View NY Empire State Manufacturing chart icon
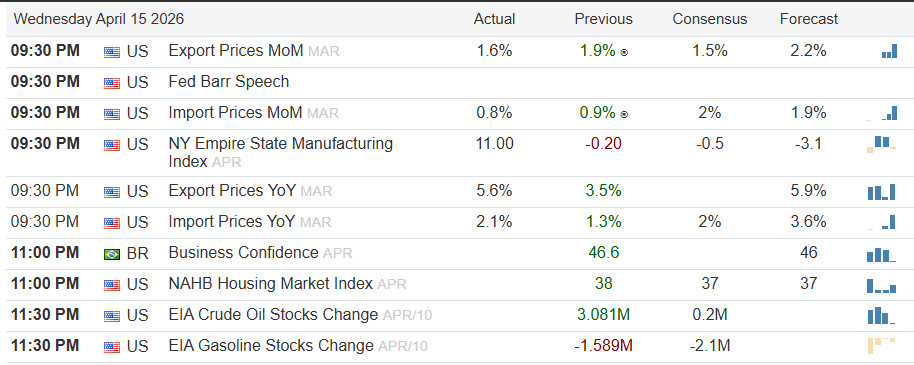 point(881,144)
